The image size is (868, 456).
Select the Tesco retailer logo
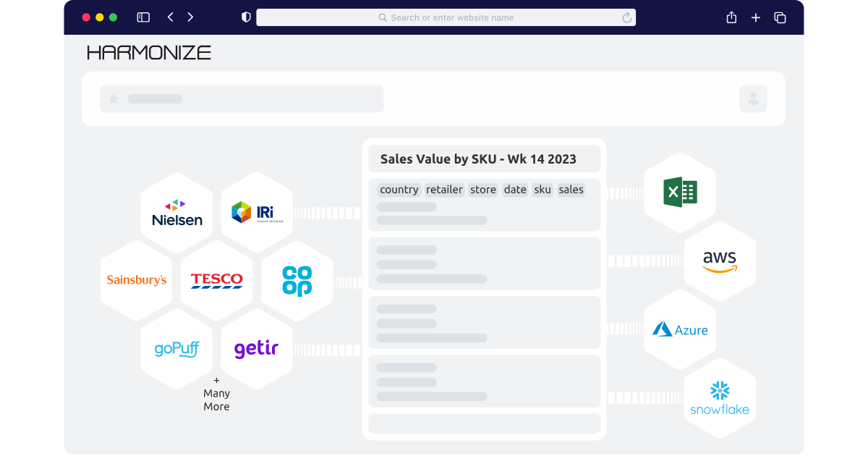click(216, 279)
